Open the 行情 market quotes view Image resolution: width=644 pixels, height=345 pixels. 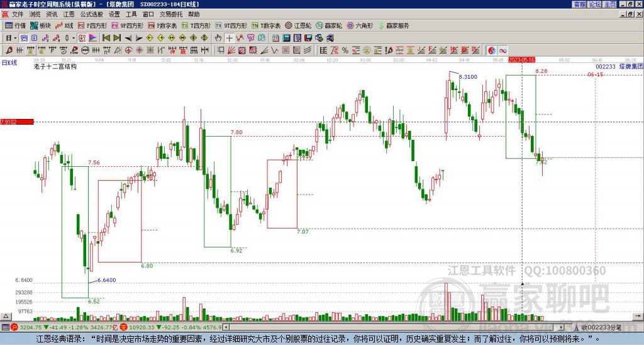point(15,25)
